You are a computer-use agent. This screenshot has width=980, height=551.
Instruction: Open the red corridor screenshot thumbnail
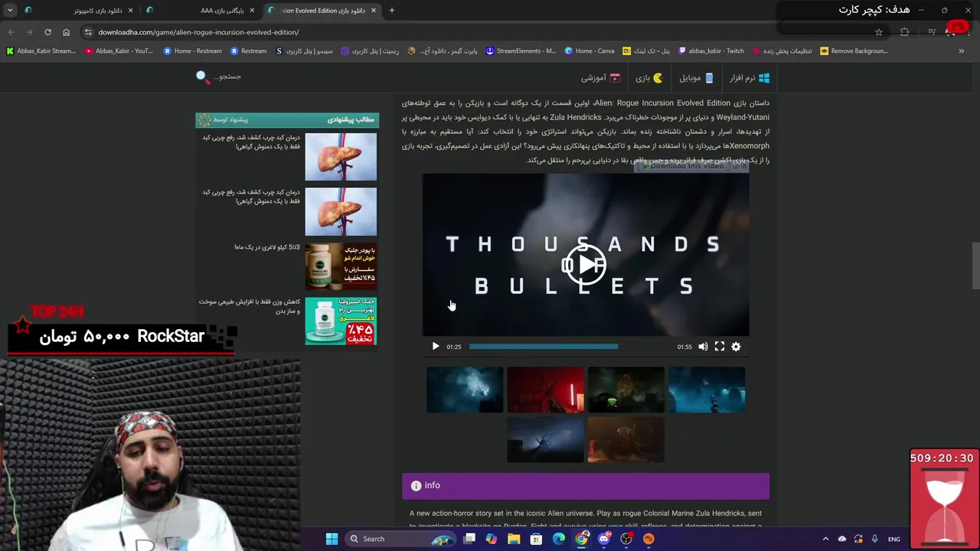coord(545,390)
